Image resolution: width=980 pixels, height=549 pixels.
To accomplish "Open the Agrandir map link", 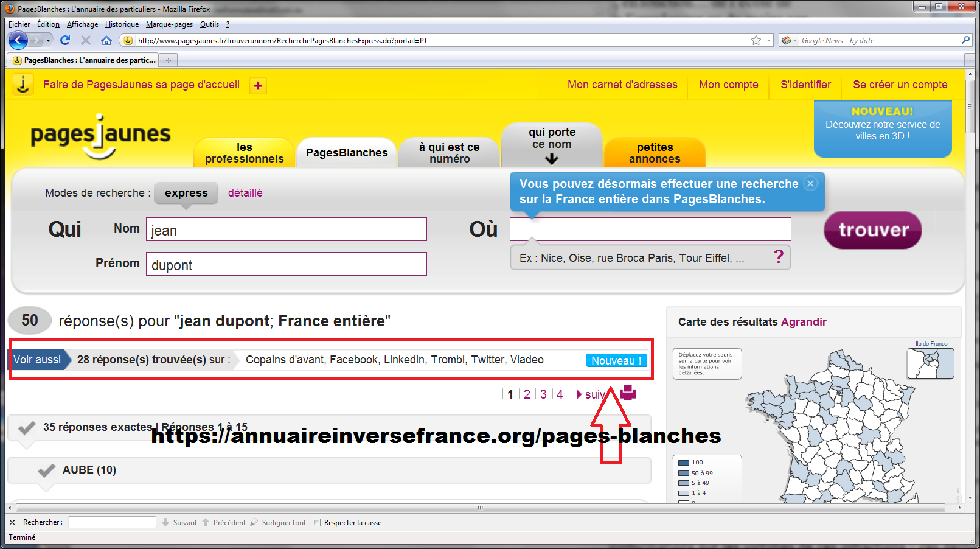I will (804, 322).
